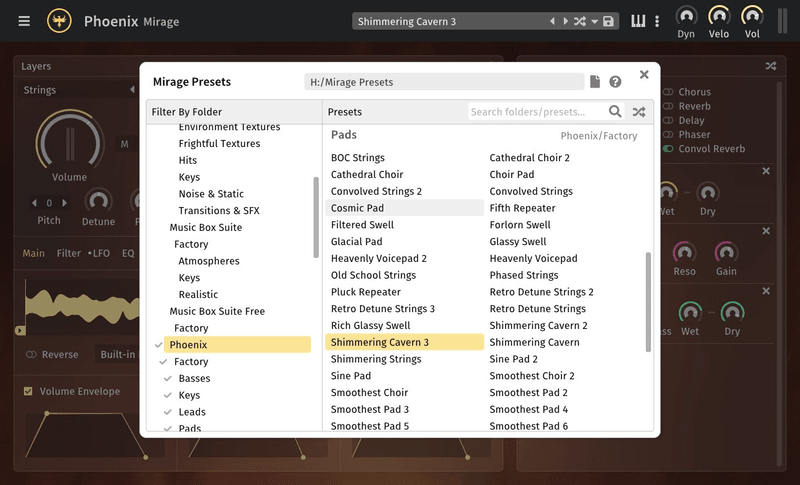Randomize preset with top bar shuffle icon
This screenshot has height=485, width=800.
coord(579,21)
